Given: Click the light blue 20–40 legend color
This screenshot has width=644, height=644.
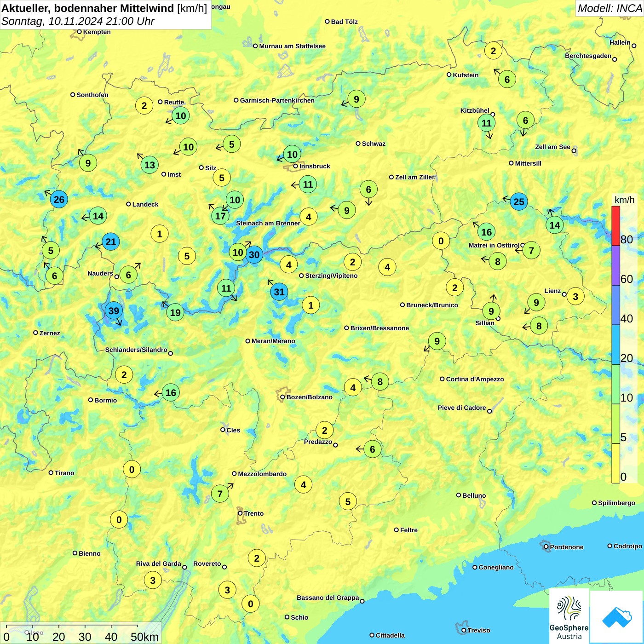Looking at the screenshot, I should tap(616, 345).
